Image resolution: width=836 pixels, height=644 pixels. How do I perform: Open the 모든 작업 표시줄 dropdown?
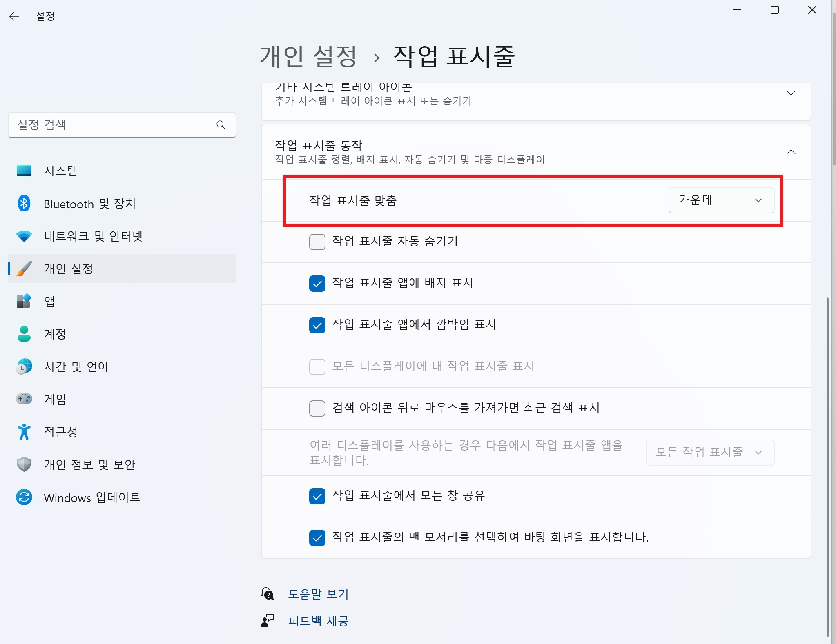pyautogui.click(x=710, y=452)
